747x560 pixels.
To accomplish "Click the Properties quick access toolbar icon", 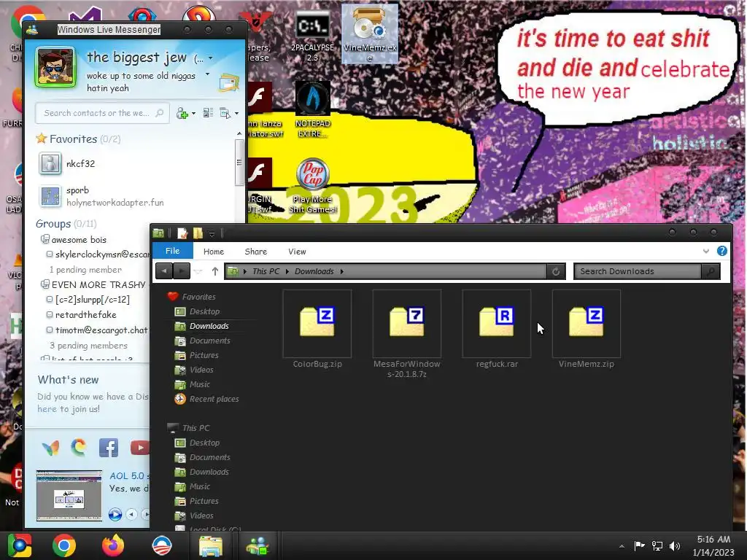I will click(x=182, y=233).
